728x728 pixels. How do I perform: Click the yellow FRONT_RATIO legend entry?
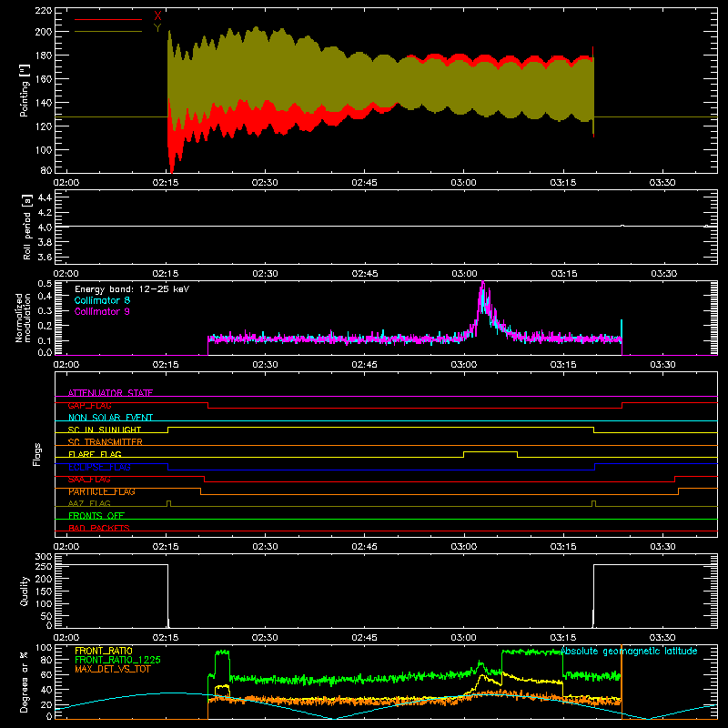click(x=104, y=651)
